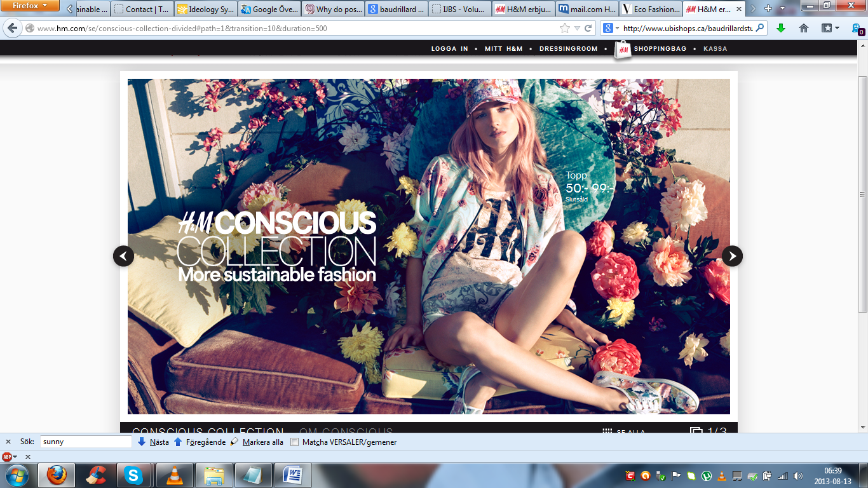Click the Sök find input field
Image resolution: width=868 pixels, height=488 pixels.
pyautogui.click(x=86, y=442)
